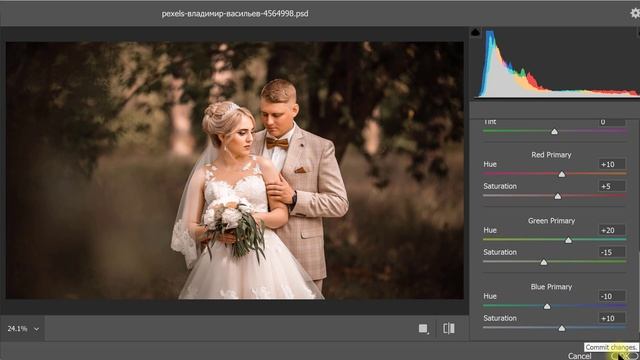Open Camera Raw settings gear
The width and height of the screenshot is (640, 360).
click(x=635, y=13)
